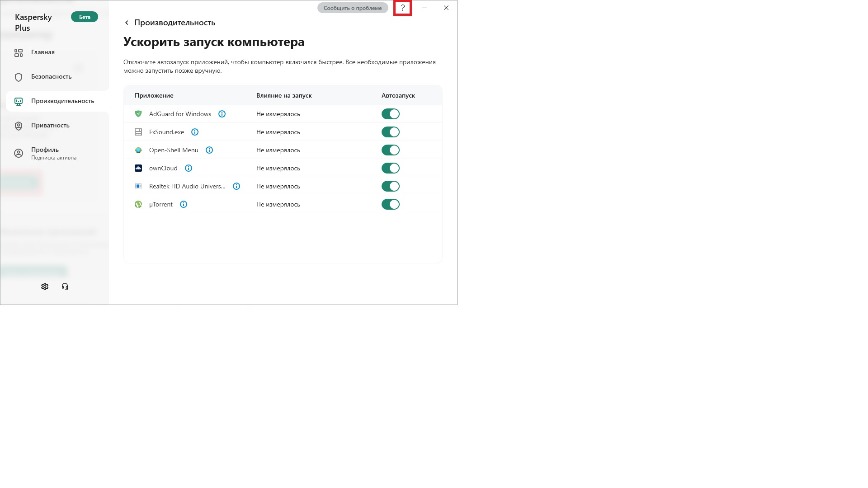Open support headset icon in the sidebar
868x488 pixels.
click(x=65, y=286)
